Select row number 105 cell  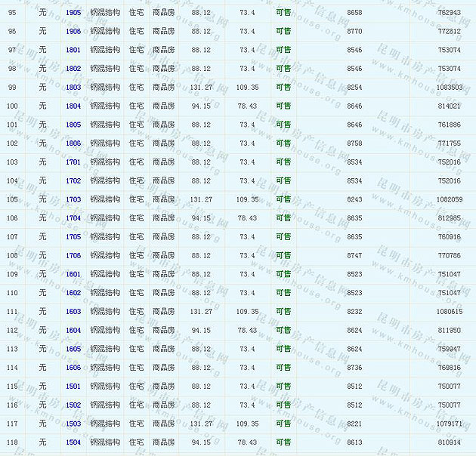(x=12, y=200)
